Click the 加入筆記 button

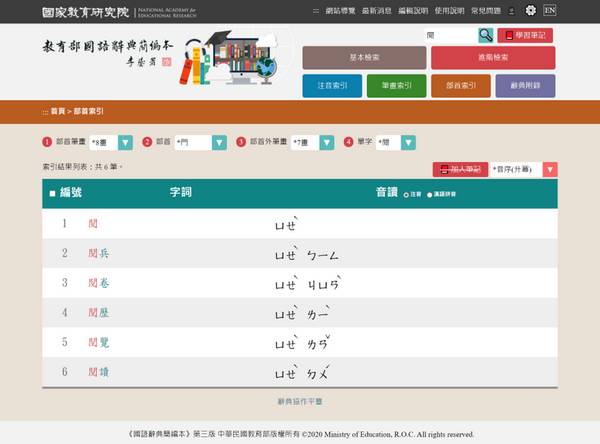(x=460, y=169)
